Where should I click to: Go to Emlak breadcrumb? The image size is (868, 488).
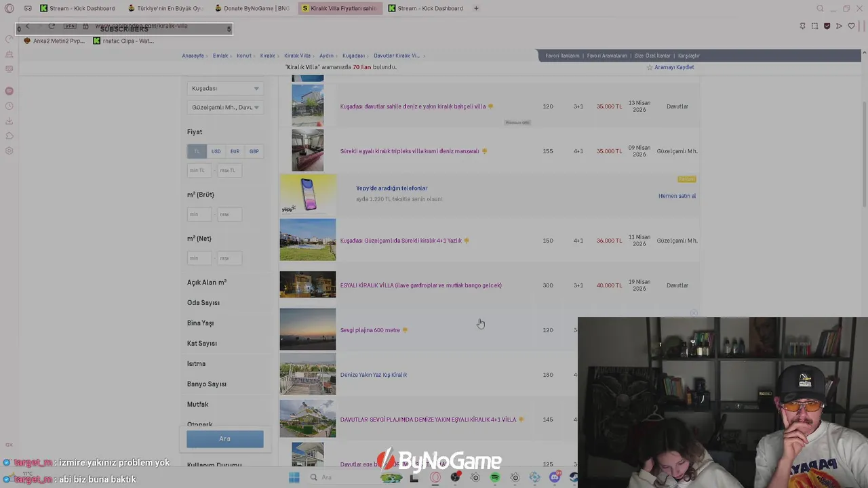click(x=220, y=56)
